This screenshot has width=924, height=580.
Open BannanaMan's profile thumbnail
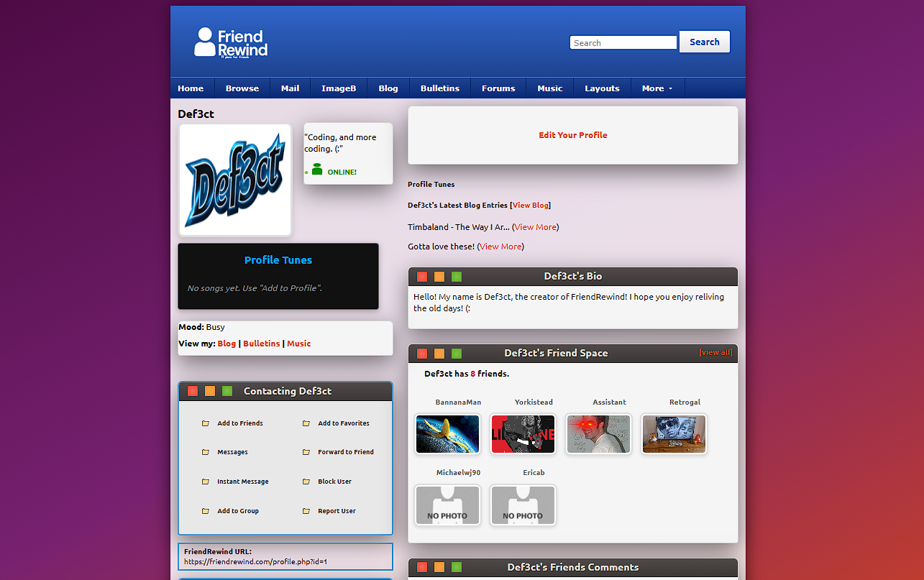(x=447, y=434)
